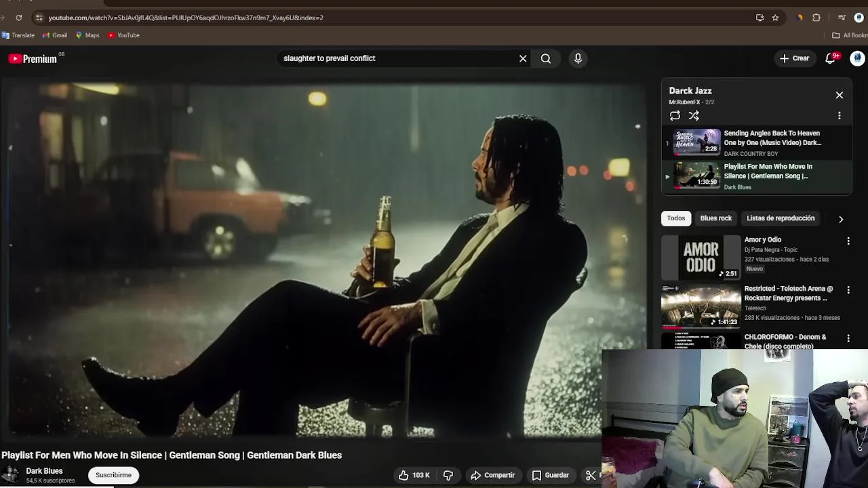Open the Maps bookmark

[87, 35]
